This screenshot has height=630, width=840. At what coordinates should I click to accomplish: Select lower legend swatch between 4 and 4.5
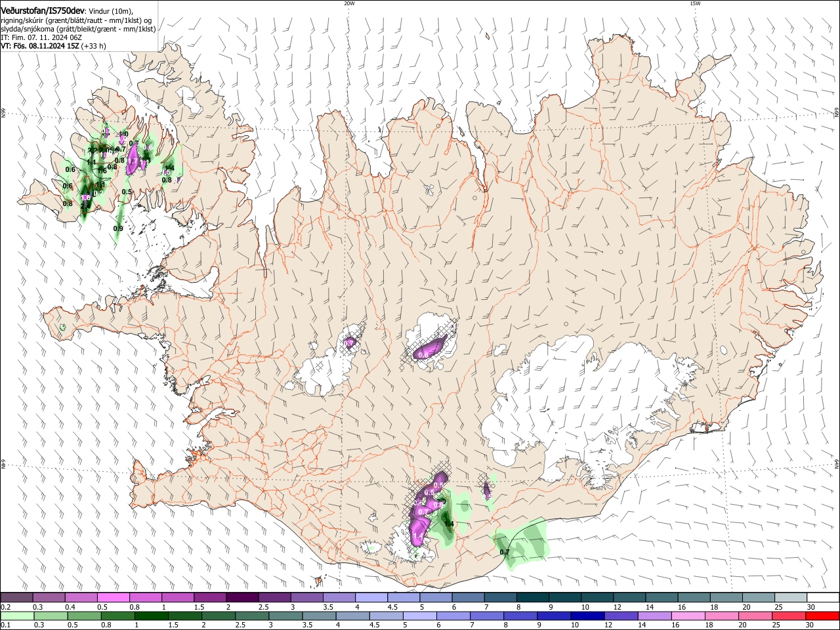(352, 616)
